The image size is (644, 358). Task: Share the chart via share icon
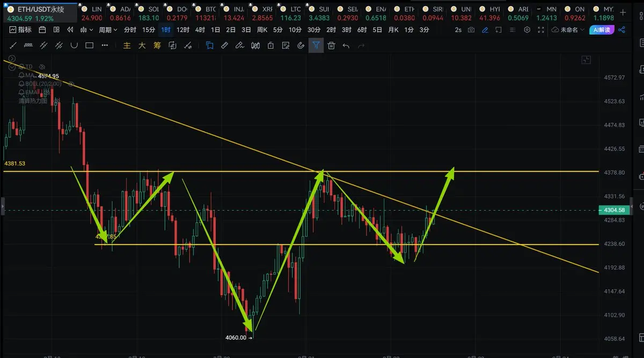[x=621, y=30]
